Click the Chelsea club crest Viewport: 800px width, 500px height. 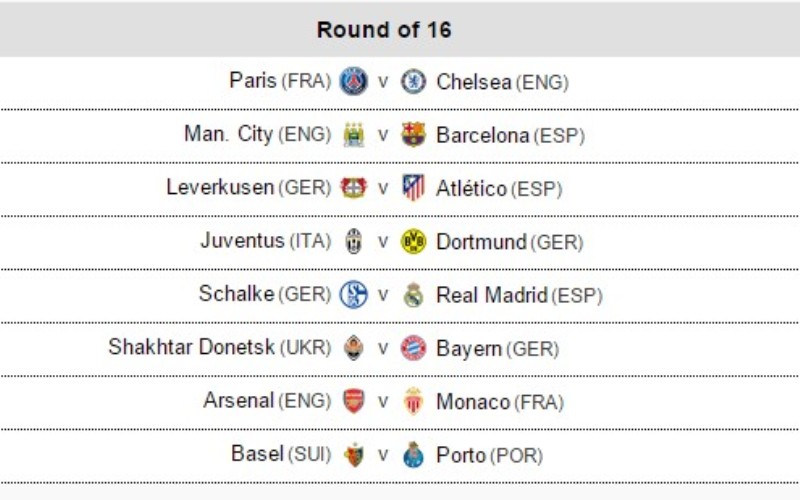(413, 81)
